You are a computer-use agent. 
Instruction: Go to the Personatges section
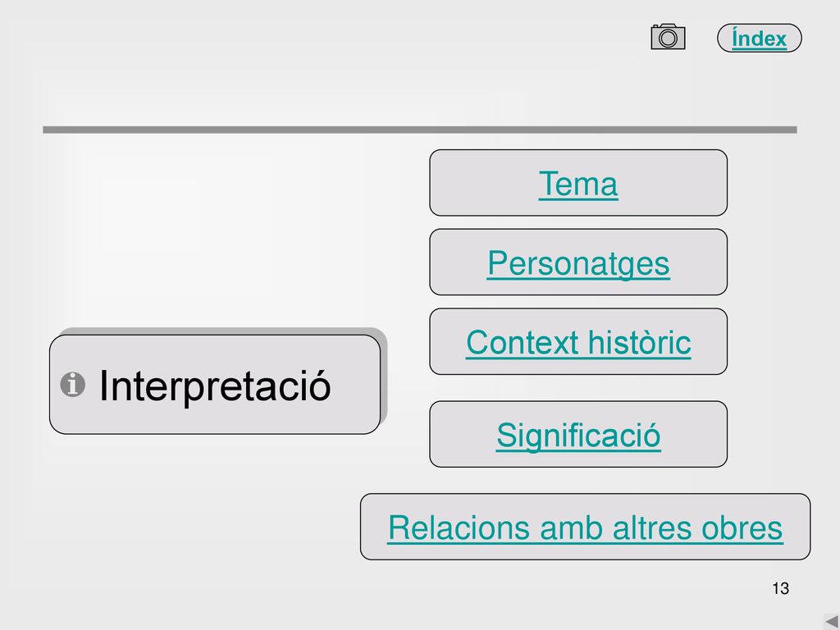(x=578, y=263)
